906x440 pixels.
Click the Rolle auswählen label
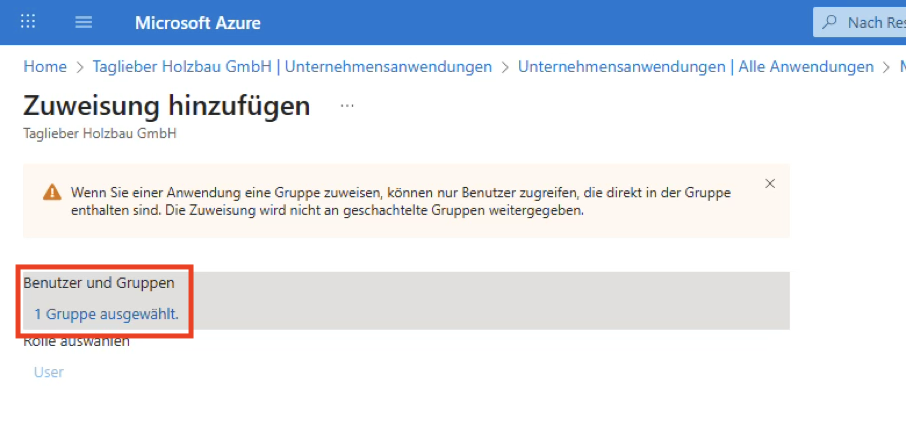coord(76,343)
